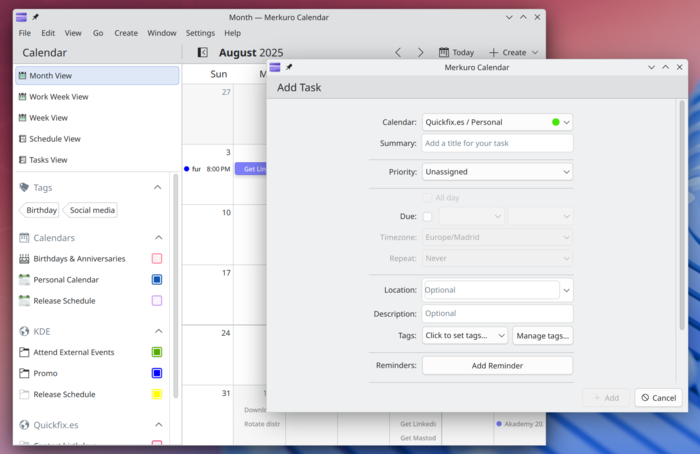Image resolution: width=700 pixels, height=454 pixels.
Task: Click the Summary title input field
Action: click(497, 143)
